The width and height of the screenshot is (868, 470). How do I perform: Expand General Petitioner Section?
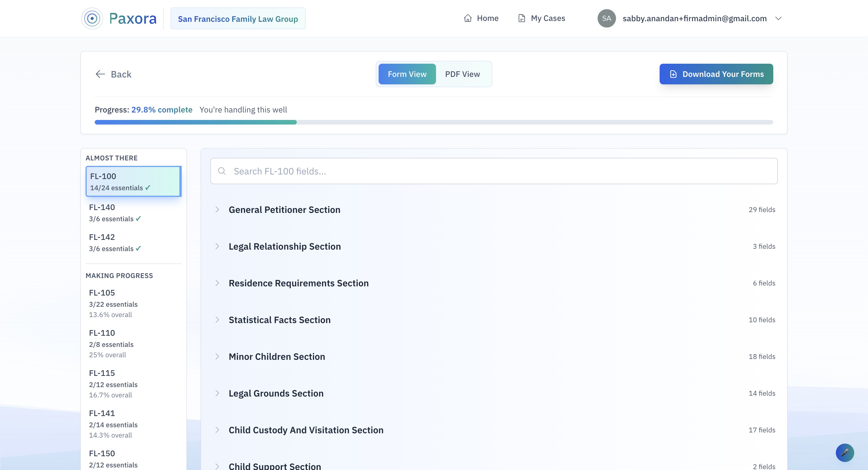[285, 209]
